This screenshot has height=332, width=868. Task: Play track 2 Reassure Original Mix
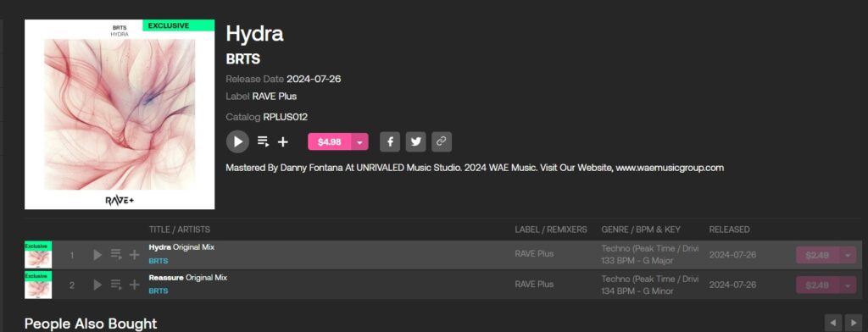click(x=97, y=285)
